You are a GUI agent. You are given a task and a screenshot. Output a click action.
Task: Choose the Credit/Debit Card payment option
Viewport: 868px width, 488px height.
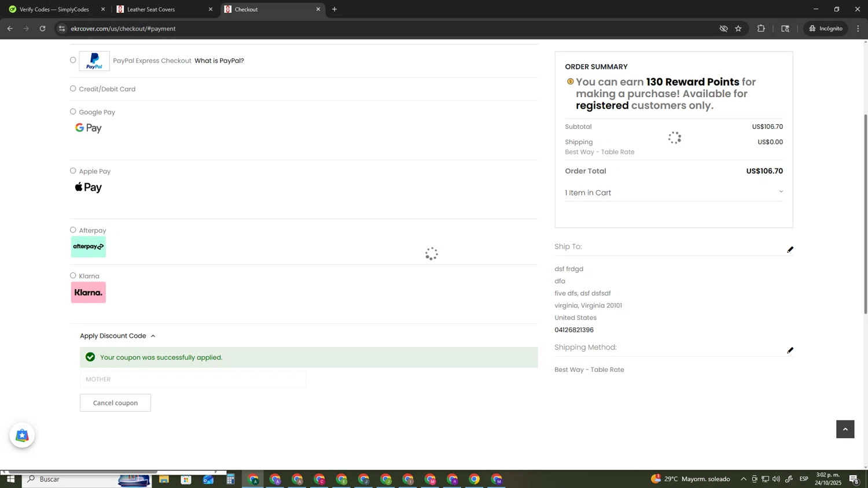pyautogui.click(x=73, y=88)
